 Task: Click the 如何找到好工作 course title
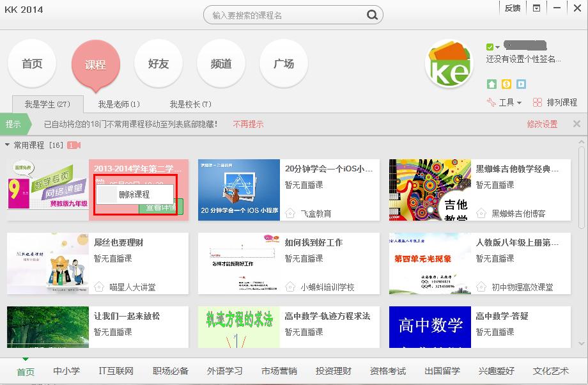(314, 243)
